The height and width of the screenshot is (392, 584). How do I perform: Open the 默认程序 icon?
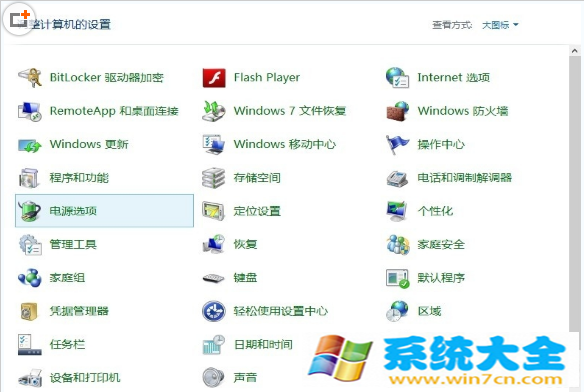[398, 279]
